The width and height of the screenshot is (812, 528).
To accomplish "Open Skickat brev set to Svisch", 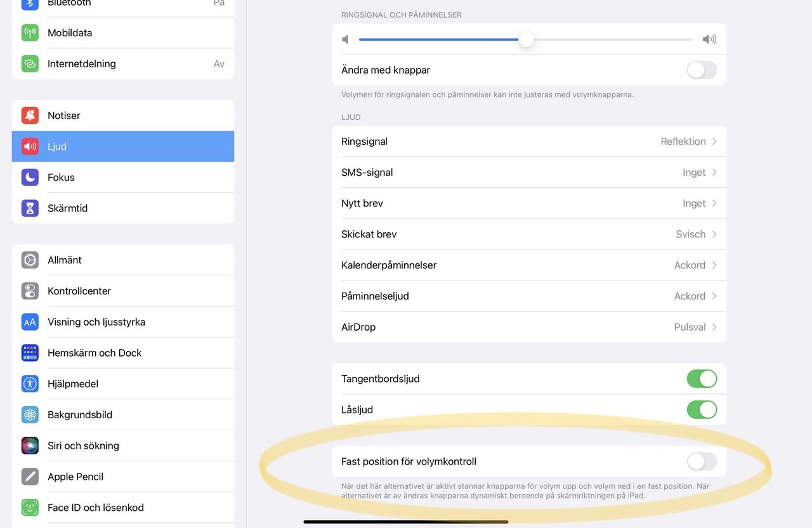I will (530, 234).
